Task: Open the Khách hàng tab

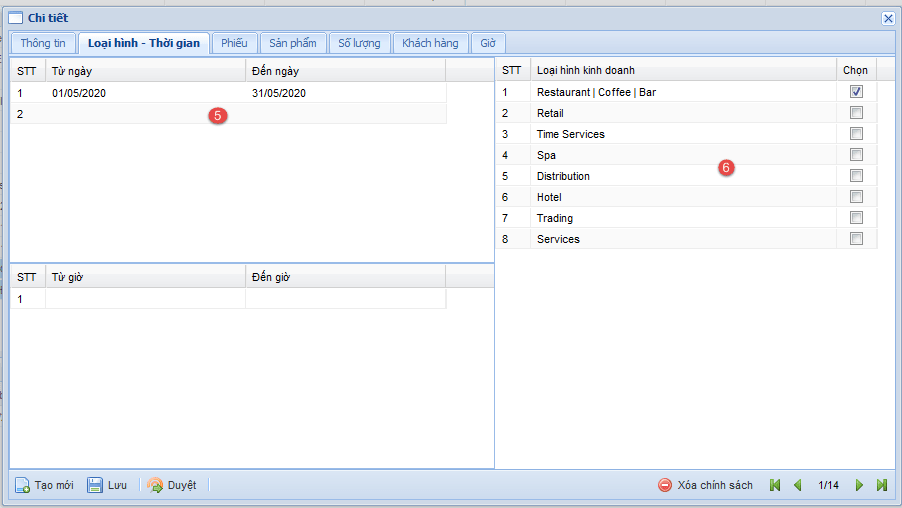Action: 430,43
